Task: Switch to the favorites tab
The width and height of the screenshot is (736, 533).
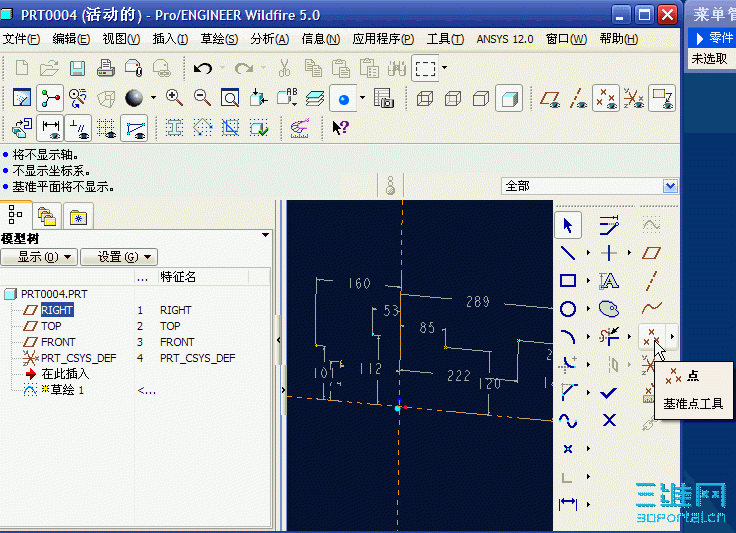Action: [78, 217]
